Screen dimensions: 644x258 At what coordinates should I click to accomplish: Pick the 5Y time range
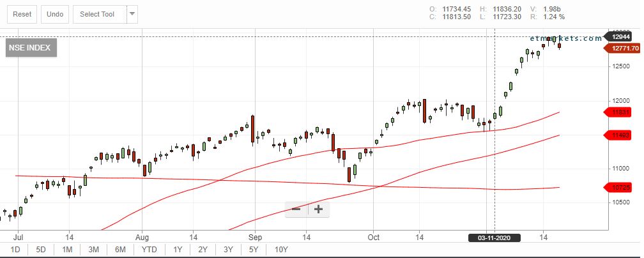(254, 250)
